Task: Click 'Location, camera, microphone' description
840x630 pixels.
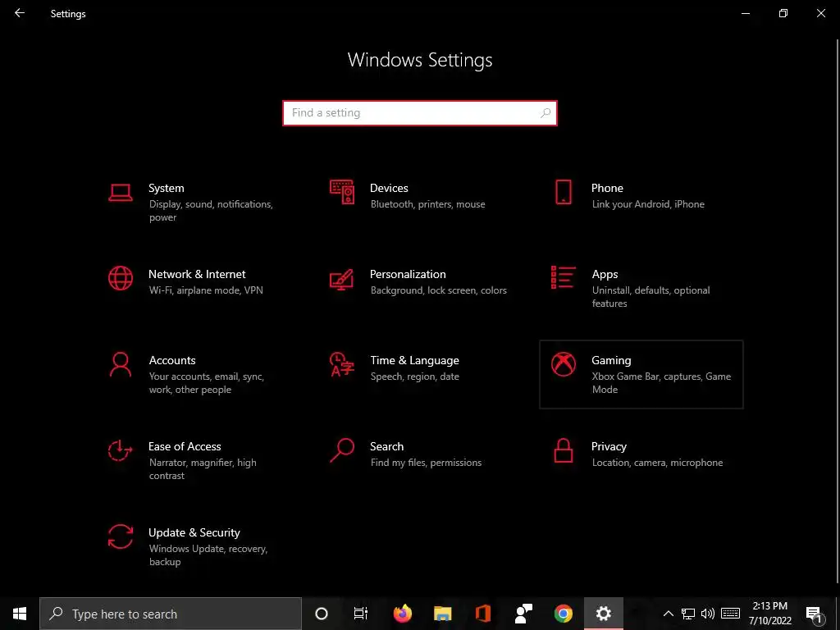Action: (657, 463)
